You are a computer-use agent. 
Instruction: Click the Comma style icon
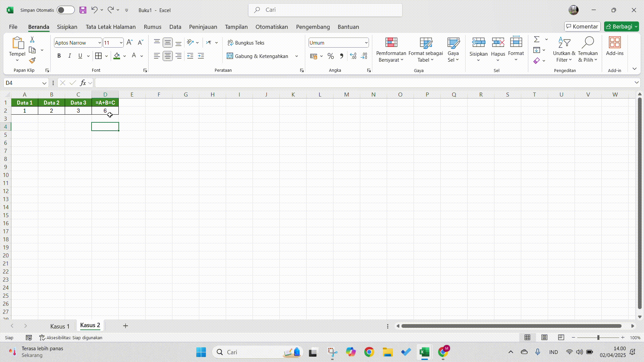pyautogui.click(x=341, y=56)
